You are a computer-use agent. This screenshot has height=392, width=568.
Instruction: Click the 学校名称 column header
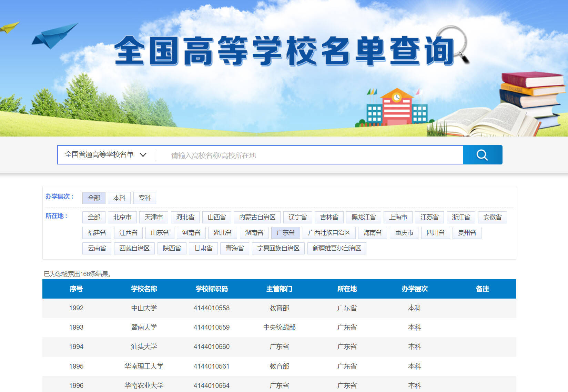(x=144, y=289)
